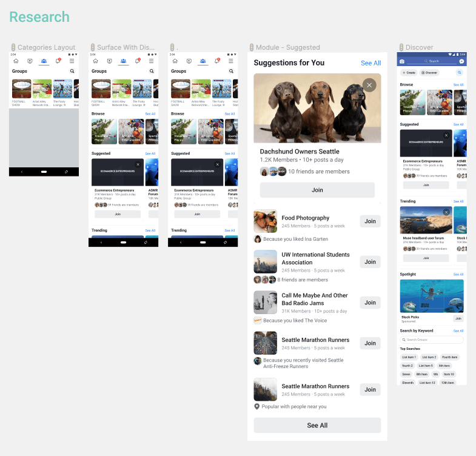This screenshot has height=456, width=476.
Task: Select groups tab in Surface With Dis... frame
Action: point(123,61)
